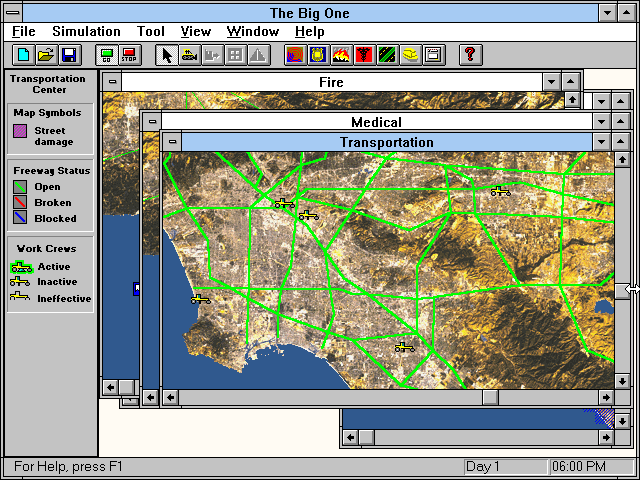Activate the Medical window title bar

pyautogui.click(x=377, y=122)
